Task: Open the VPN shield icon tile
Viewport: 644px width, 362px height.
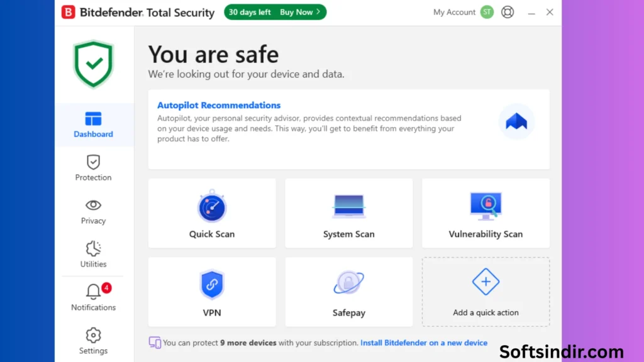Action: pyautogui.click(x=212, y=285)
